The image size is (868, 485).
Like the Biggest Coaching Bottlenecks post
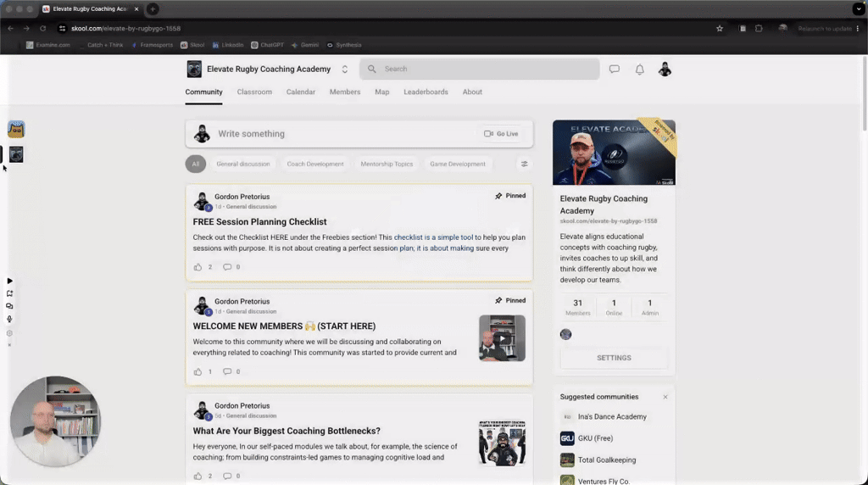click(198, 477)
